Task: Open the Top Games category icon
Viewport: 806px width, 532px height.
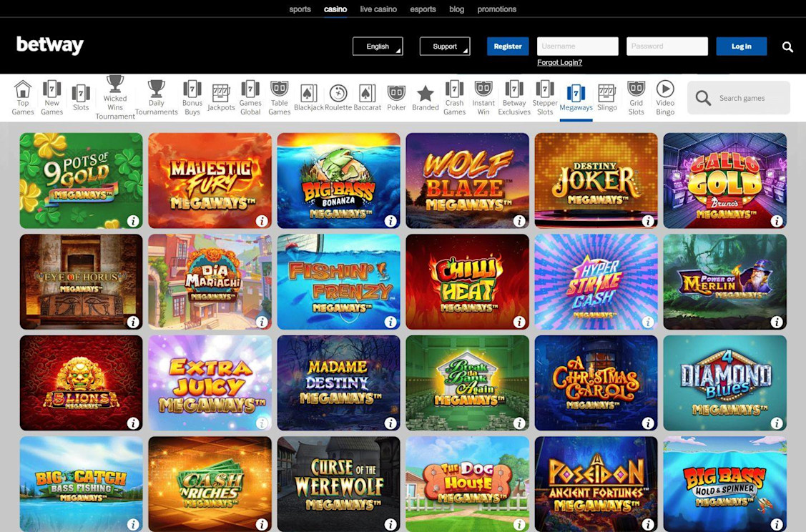Action: coord(23,89)
